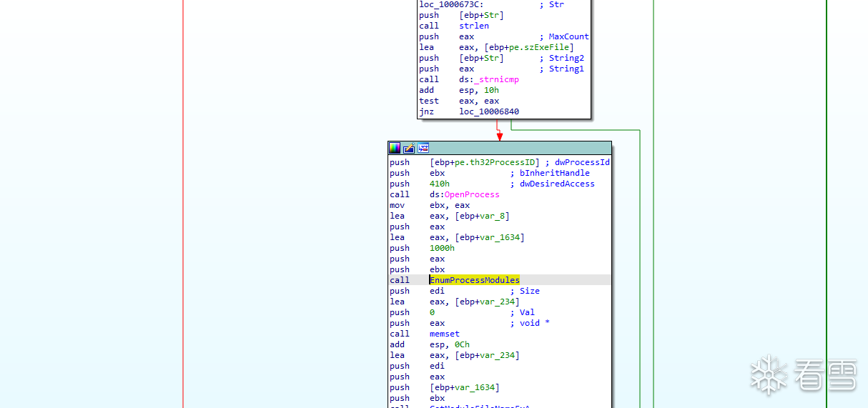Click the group nodes icon
Screen dimensions: 868x408
pos(423,148)
